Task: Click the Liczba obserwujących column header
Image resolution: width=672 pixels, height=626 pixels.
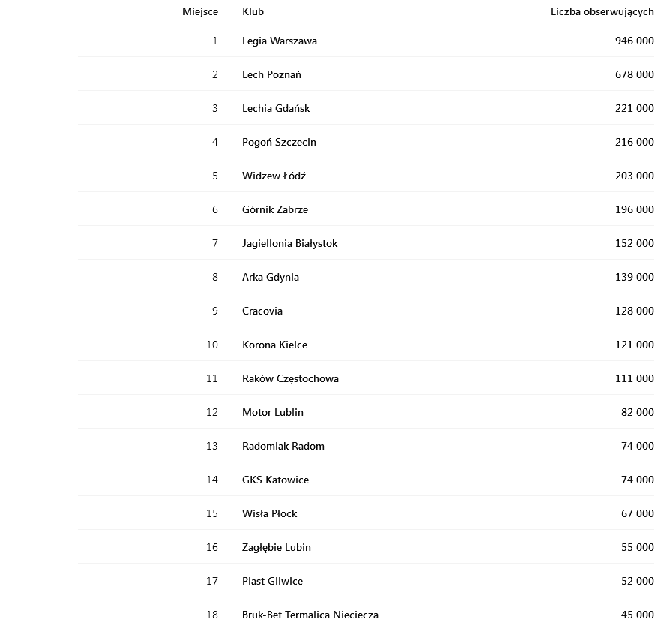Action: point(601,11)
